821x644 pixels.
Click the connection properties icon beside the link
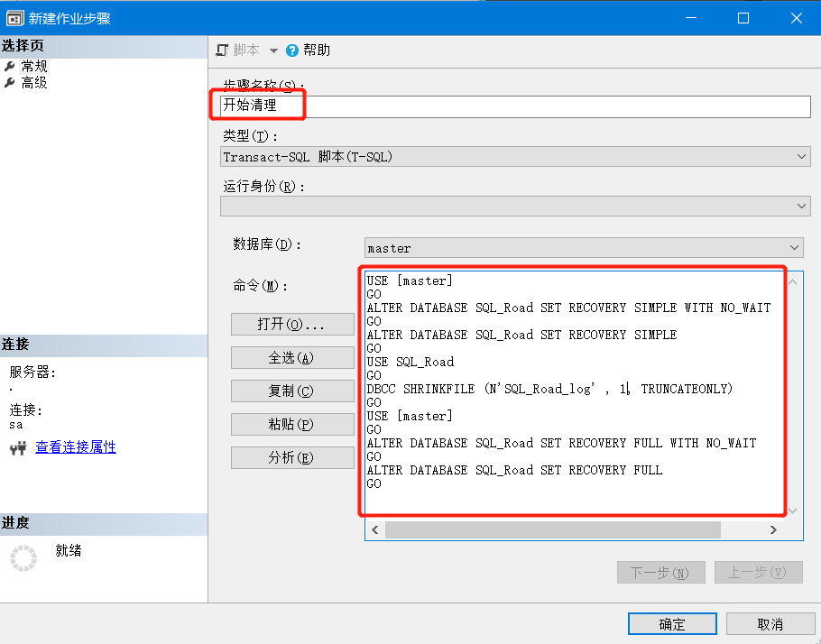click(x=18, y=447)
